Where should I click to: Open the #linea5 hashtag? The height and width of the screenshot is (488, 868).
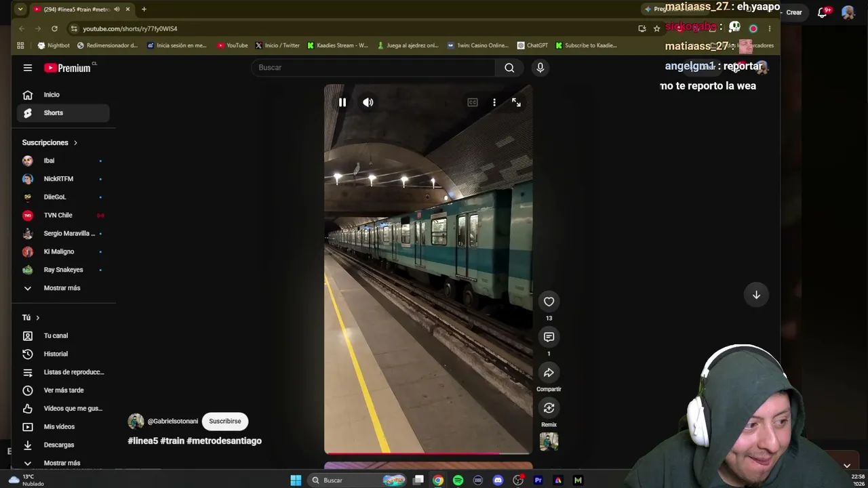142,441
